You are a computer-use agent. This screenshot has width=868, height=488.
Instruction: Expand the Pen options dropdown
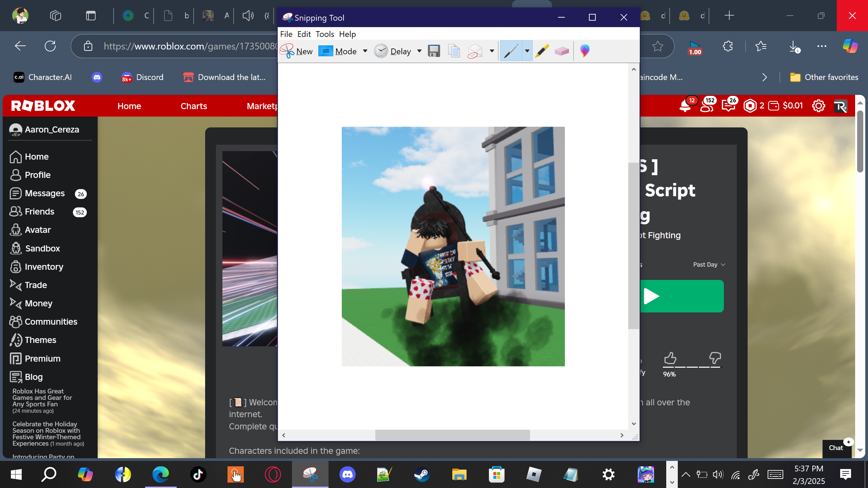coord(527,51)
